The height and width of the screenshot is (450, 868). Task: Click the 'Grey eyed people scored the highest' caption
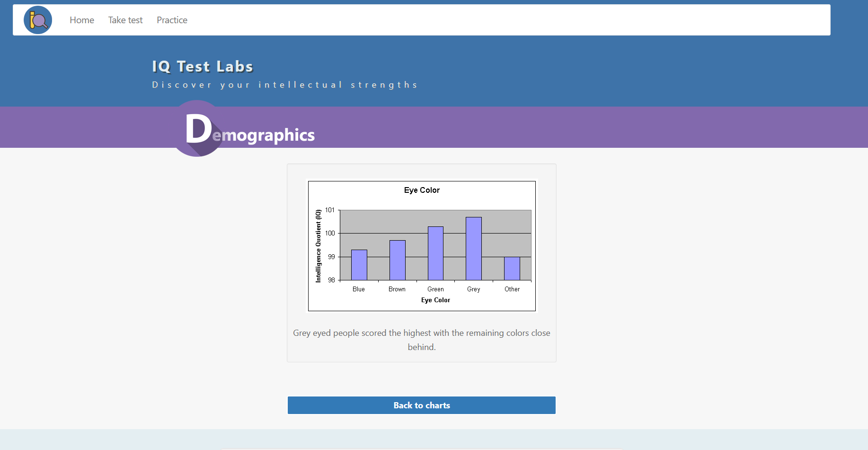pyautogui.click(x=422, y=340)
